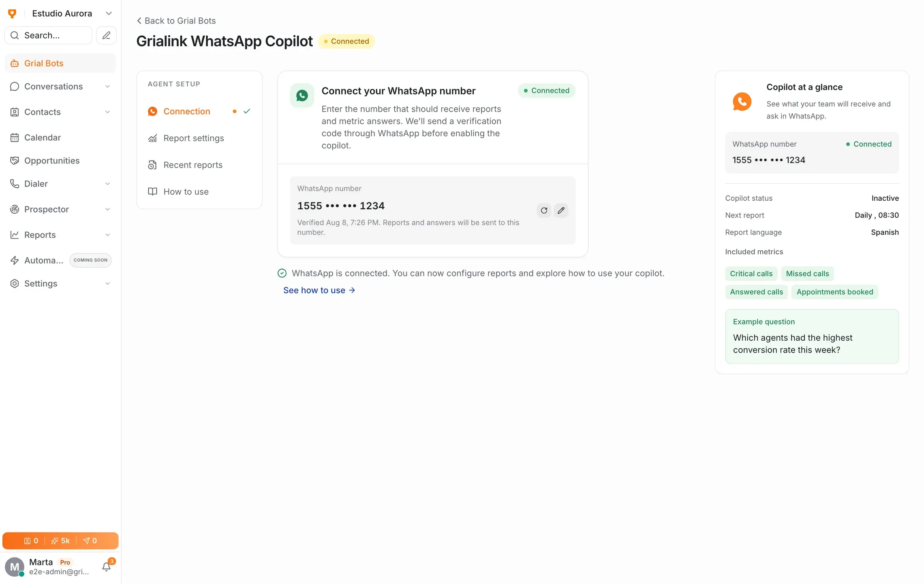This screenshot has width=924, height=584.
Task: Click the Appointments booked metric tag
Action: pyautogui.click(x=834, y=292)
